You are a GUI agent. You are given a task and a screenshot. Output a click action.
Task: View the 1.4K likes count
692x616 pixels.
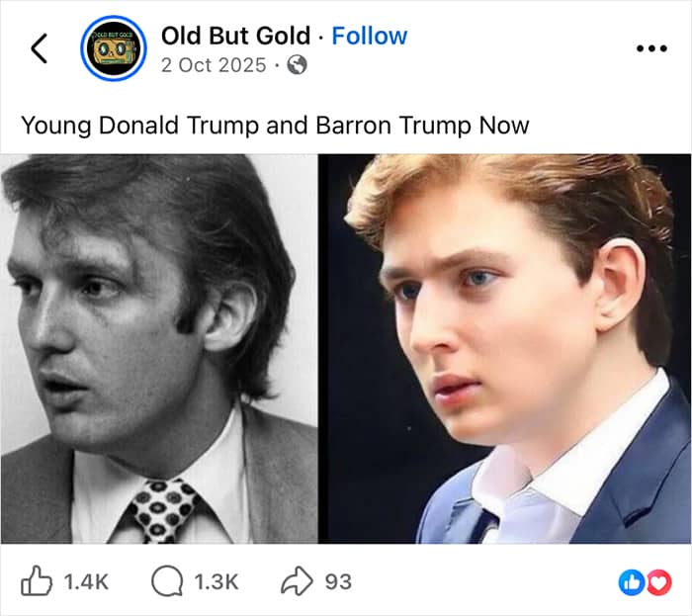(85, 581)
